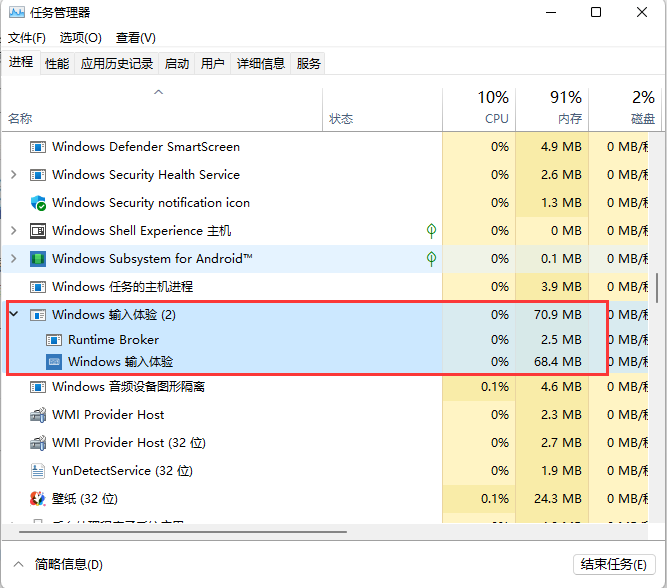Switch to the 服务 tab
Image resolution: width=667 pixels, height=588 pixels.
[x=308, y=64]
